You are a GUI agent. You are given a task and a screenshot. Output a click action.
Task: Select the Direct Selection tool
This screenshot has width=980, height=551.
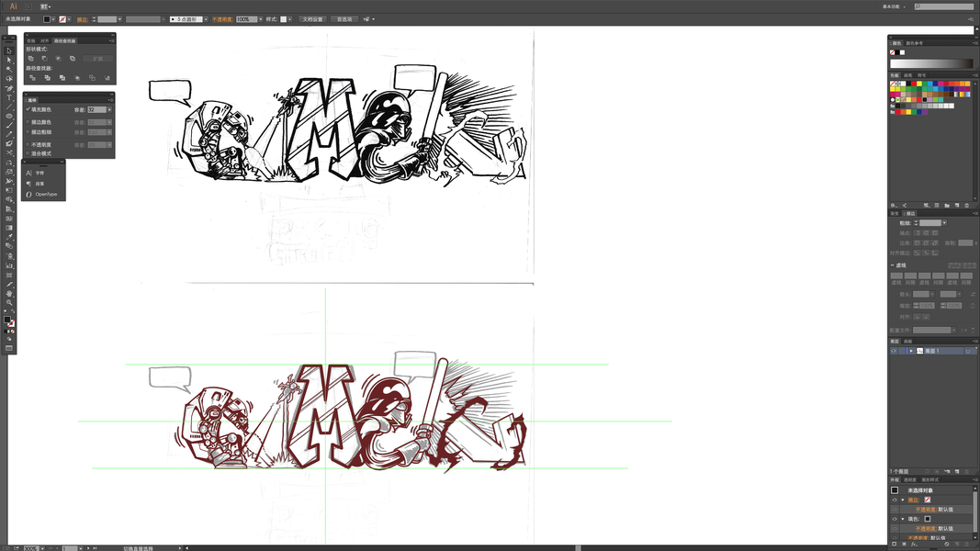(9, 60)
